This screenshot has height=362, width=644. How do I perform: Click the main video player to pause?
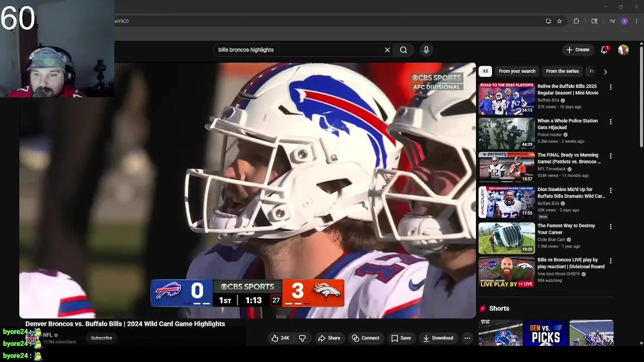click(x=248, y=191)
